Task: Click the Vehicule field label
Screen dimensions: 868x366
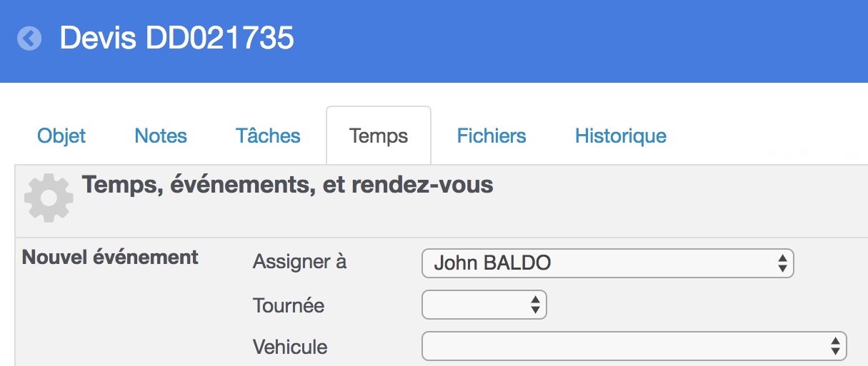Action: click(290, 347)
